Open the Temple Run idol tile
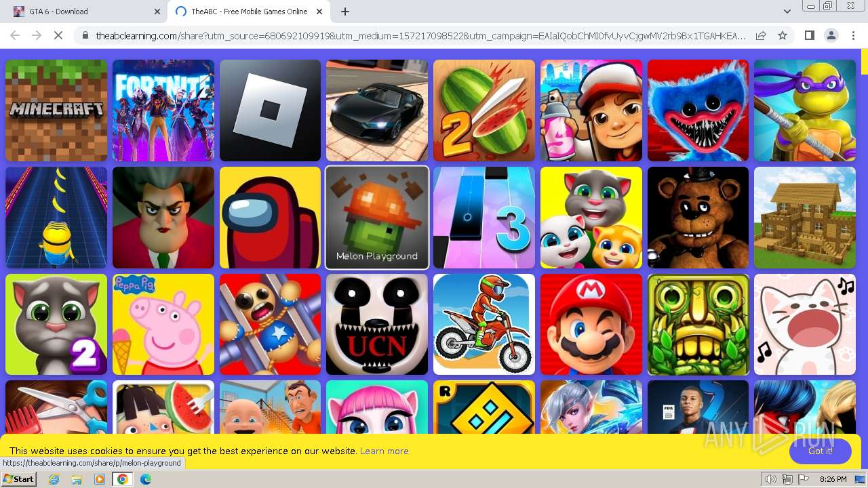Viewport: 868px width, 488px height. click(698, 325)
